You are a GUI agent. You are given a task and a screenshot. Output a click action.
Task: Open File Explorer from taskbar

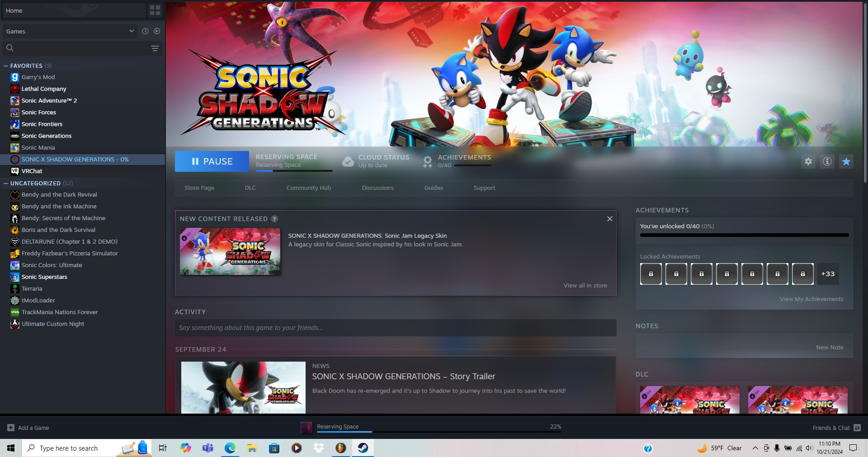(x=252, y=448)
